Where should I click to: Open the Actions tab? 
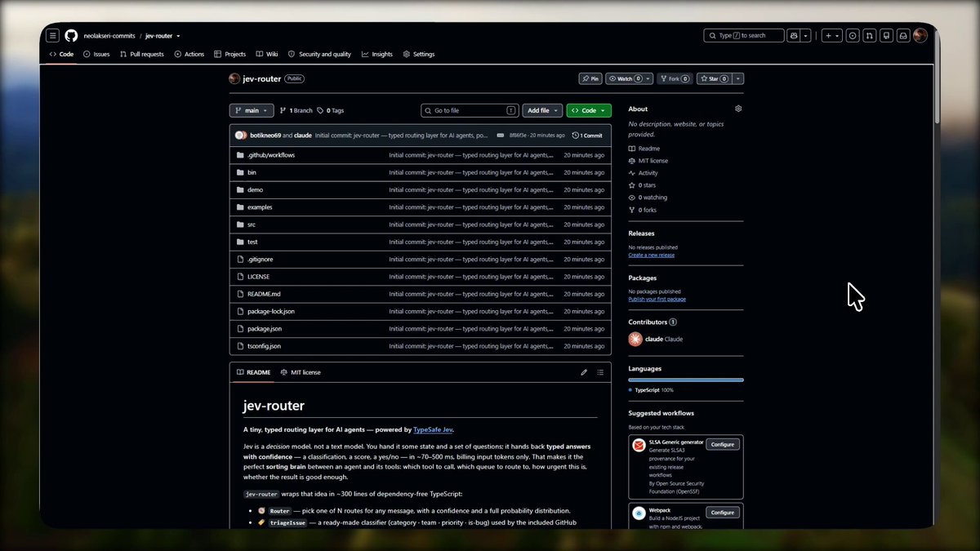189,54
